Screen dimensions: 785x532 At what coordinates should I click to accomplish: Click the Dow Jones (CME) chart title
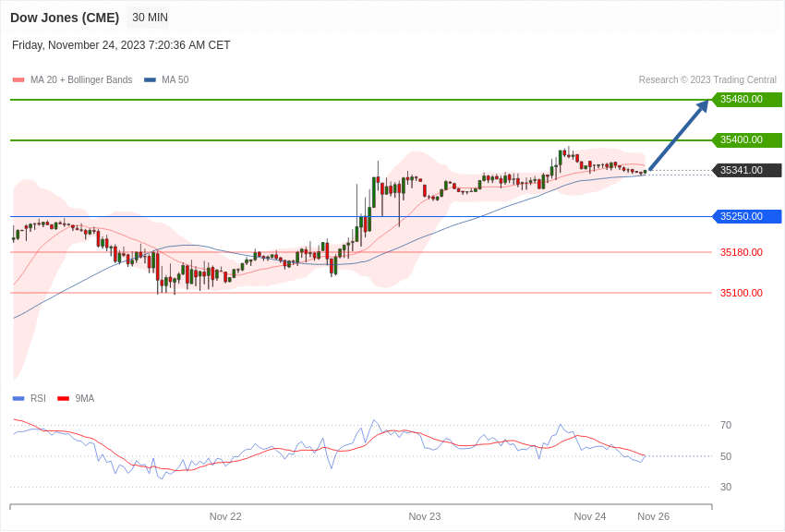(x=65, y=18)
